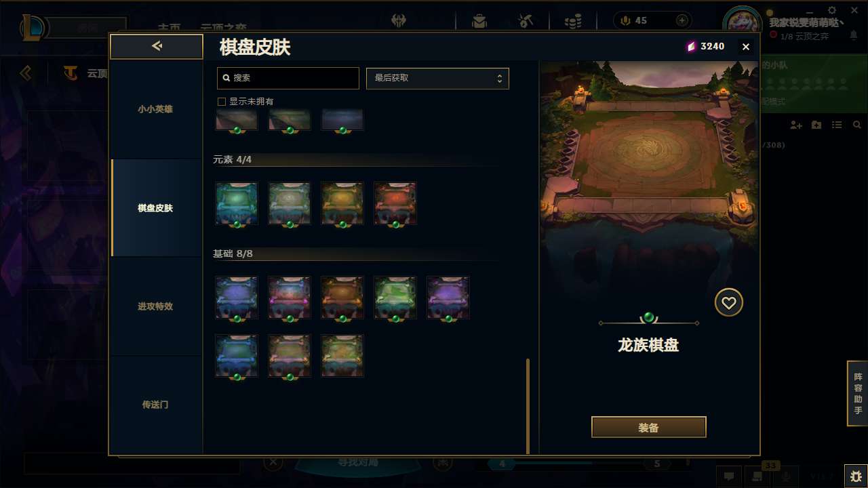Click the plus icon beside 45 currency
Viewport: 868px width, 488px height.
pyautogui.click(x=682, y=20)
